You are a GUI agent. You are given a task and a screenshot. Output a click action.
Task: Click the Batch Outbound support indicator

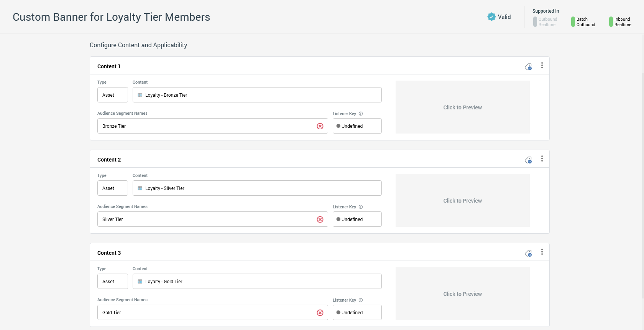click(x=583, y=22)
